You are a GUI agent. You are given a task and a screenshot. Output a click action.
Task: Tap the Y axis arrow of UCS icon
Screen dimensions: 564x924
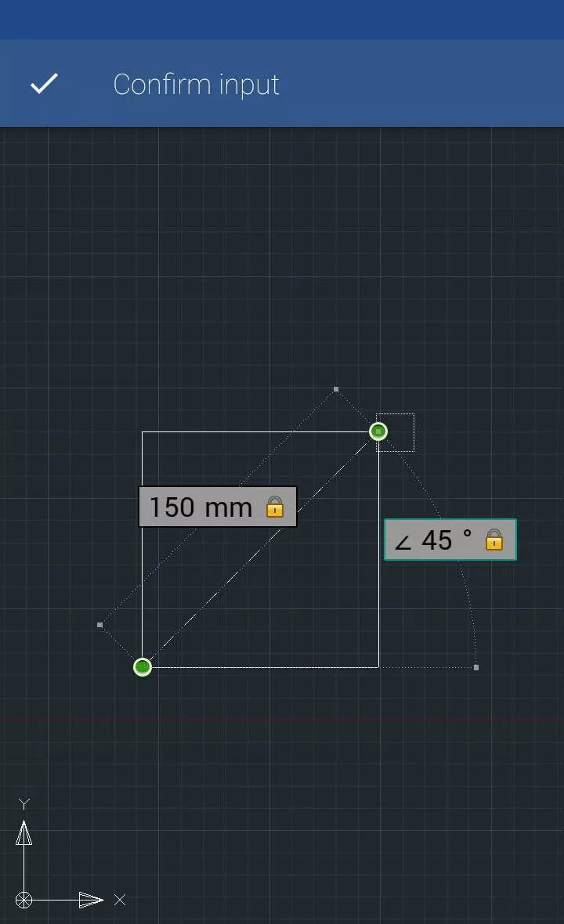tap(23, 832)
